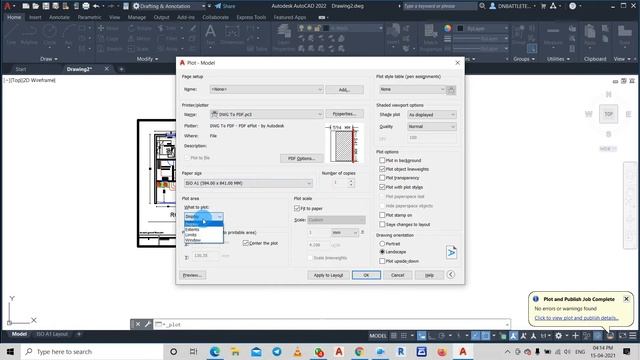Image resolution: width=640 pixels, height=360 pixels.
Task: Click the TOP face of the ViewCube
Action: pos(608,114)
